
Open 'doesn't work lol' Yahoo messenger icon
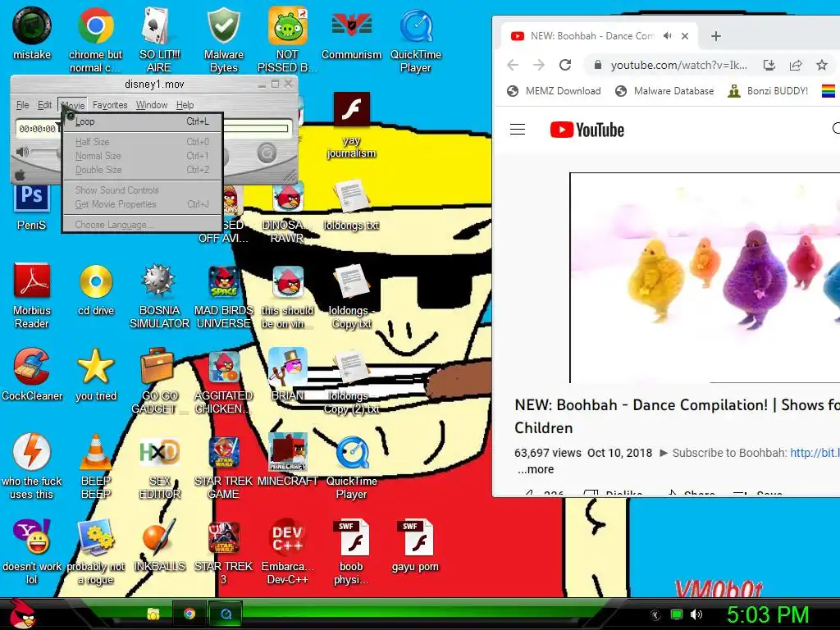tap(32, 536)
